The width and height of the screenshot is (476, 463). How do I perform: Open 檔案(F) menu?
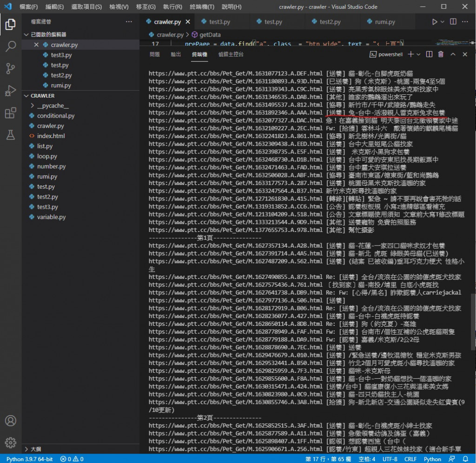(28, 7)
